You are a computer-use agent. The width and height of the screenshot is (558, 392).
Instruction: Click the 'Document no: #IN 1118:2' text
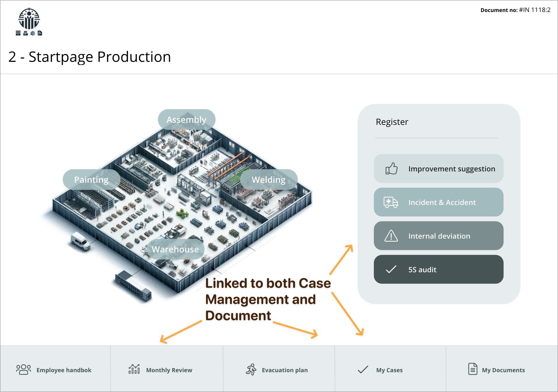pyautogui.click(x=515, y=10)
